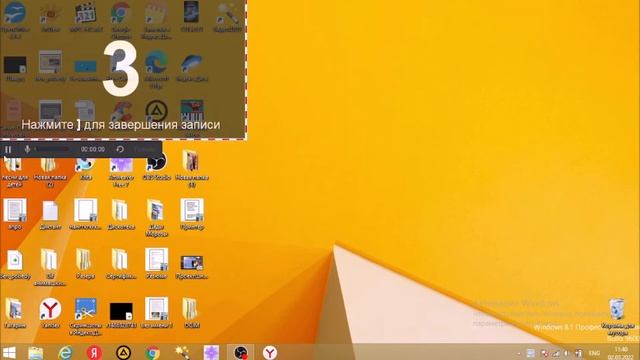Open magic wand app in taskbar
The width and height of the screenshot is (640, 360).
[182, 353]
